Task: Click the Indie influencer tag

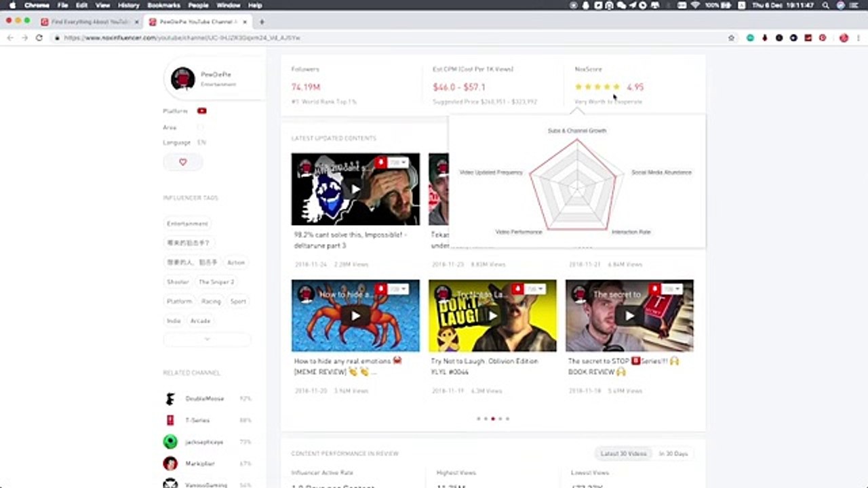Action: 174,321
